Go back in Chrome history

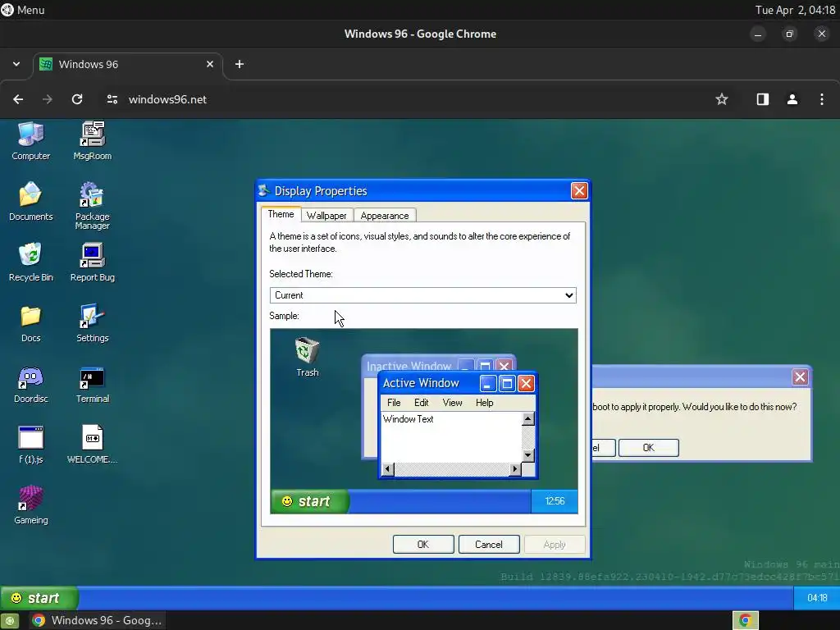18,99
